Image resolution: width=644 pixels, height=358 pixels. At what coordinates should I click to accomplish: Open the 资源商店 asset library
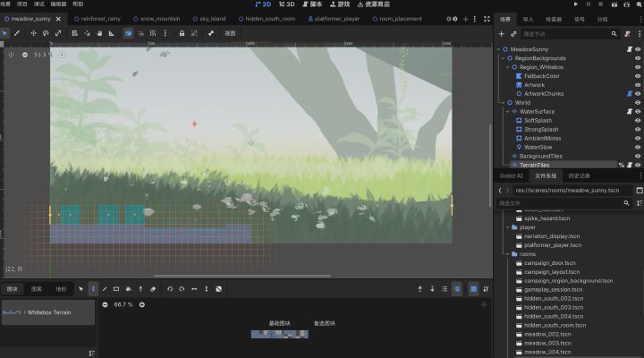[x=373, y=4]
